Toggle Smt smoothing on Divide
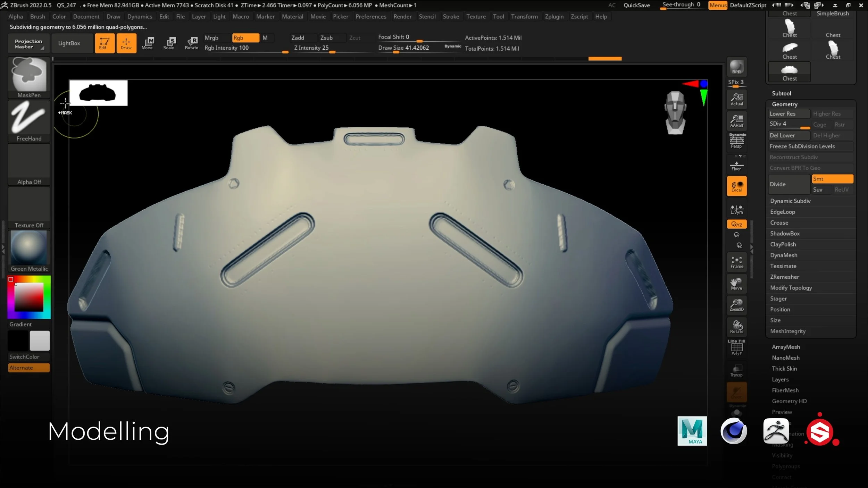The height and width of the screenshot is (488, 868). pos(832,179)
